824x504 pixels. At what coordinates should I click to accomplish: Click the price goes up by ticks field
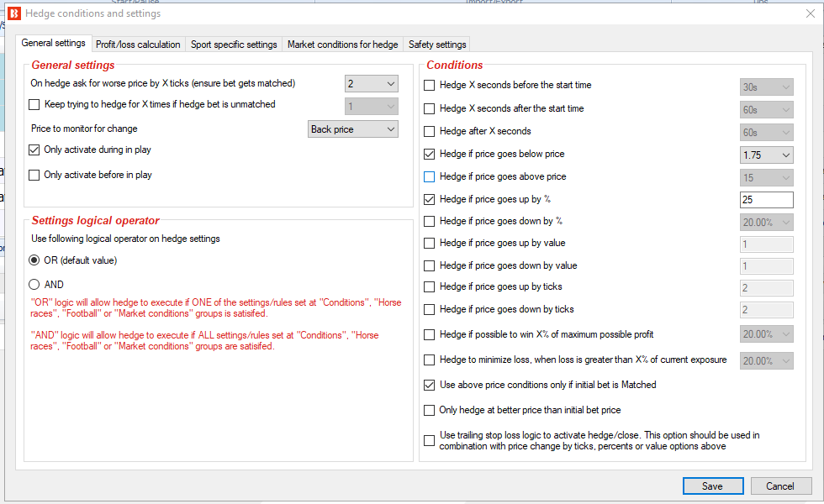(x=766, y=287)
